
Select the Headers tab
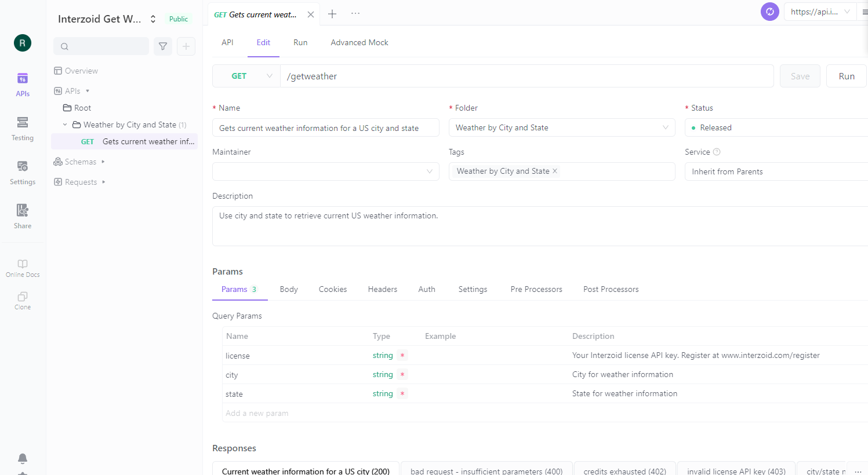pos(383,289)
